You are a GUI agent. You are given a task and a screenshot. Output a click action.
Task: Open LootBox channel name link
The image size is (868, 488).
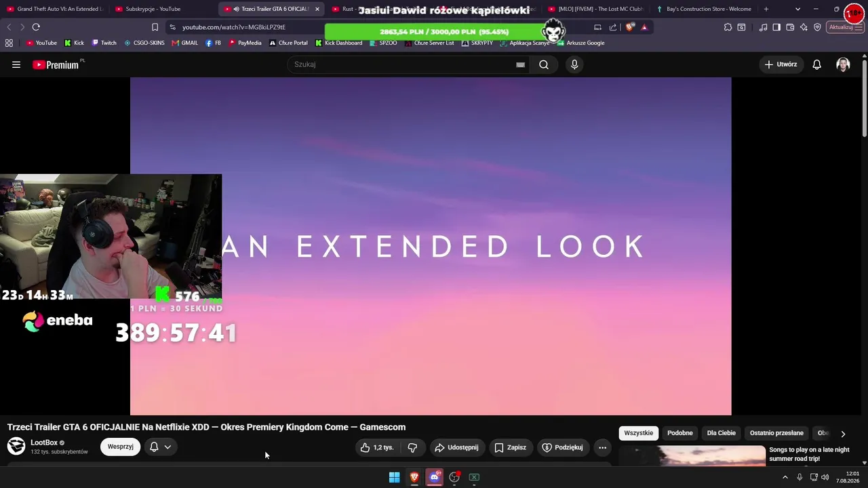[44, 443]
